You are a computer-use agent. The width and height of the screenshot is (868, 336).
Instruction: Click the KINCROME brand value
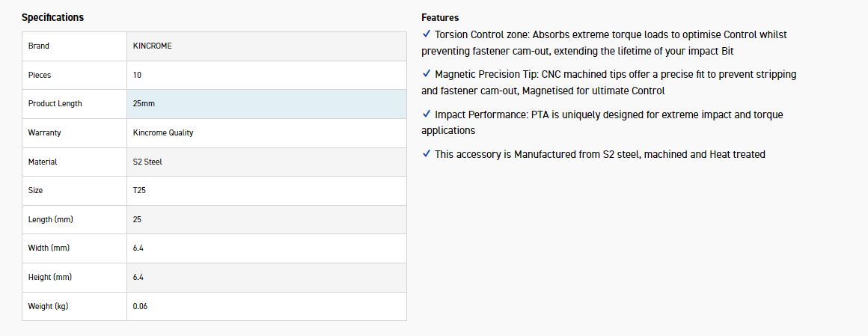(152, 46)
